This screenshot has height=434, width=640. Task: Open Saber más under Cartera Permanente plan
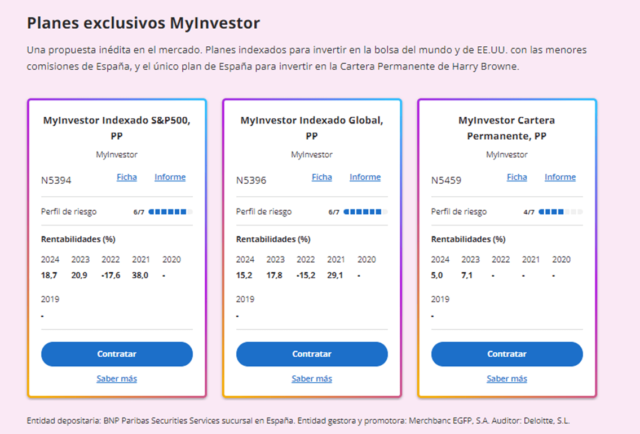click(x=507, y=379)
